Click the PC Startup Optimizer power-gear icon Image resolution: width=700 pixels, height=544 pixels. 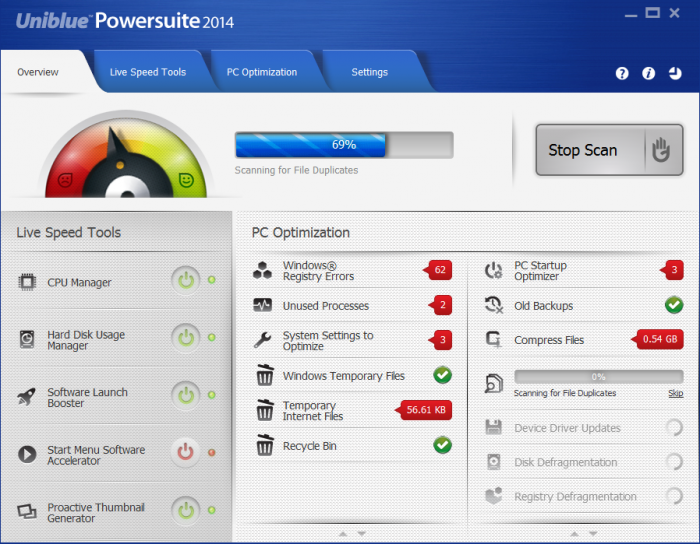coord(493,270)
